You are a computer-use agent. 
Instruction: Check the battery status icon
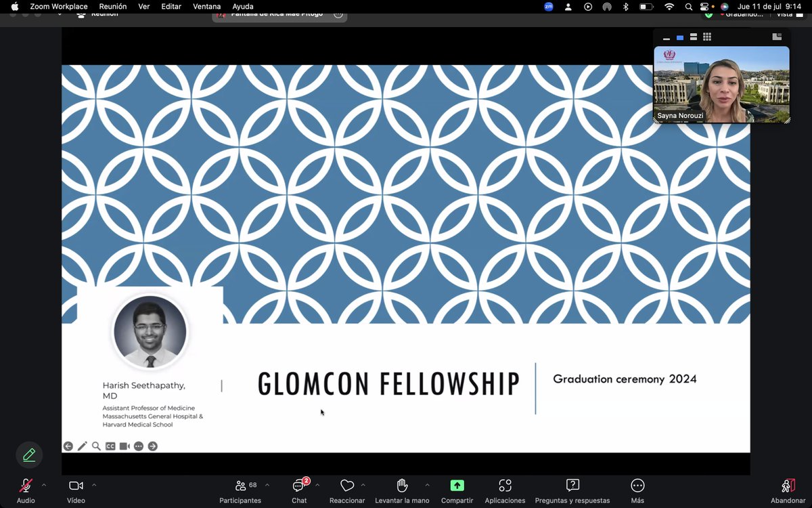click(x=646, y=6)
